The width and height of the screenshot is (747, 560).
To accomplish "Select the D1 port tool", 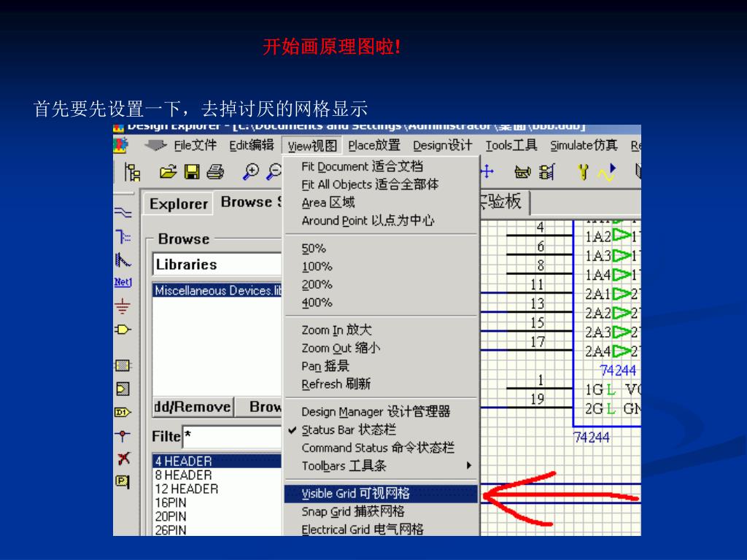I will (123, 412).
